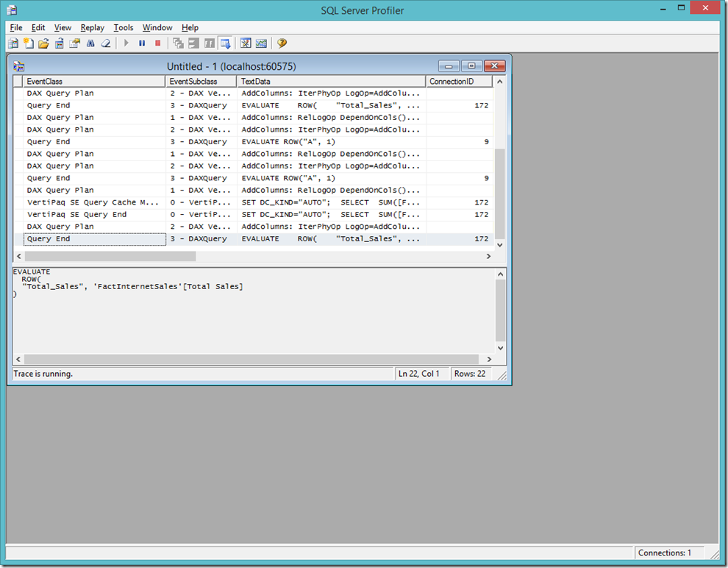Open SQL Server Profiler help
This screenshot has width=728, height=568.
(281, 43)
